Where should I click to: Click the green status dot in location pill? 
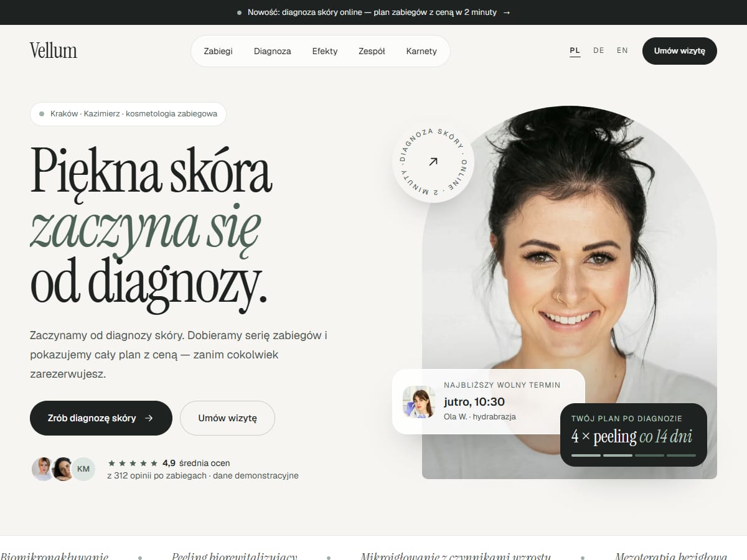(42, 114)
